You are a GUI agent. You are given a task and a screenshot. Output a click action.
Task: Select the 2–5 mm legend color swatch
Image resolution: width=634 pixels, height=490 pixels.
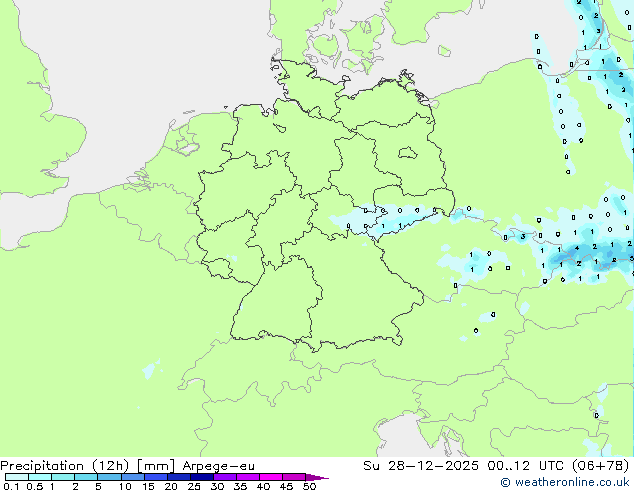(x=87, y=477)
